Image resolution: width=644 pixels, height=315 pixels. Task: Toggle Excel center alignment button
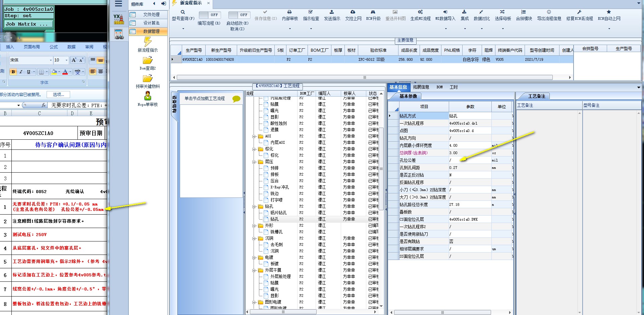pos(101,72)
